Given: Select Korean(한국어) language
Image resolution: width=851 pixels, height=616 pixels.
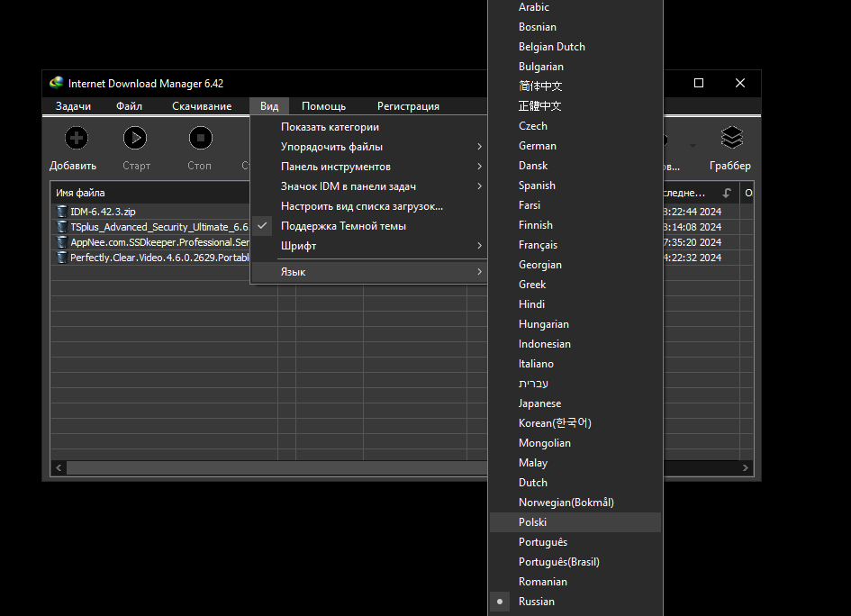Looking at the screenshot, I should click(x=575, y=423).
